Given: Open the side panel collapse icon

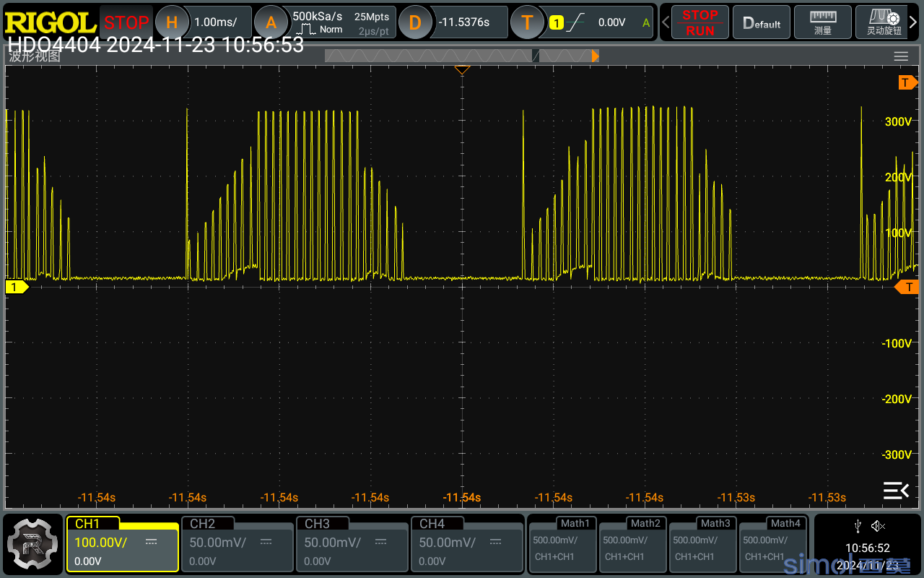Looking at the screenshot, I should click(x=896, y=491).
